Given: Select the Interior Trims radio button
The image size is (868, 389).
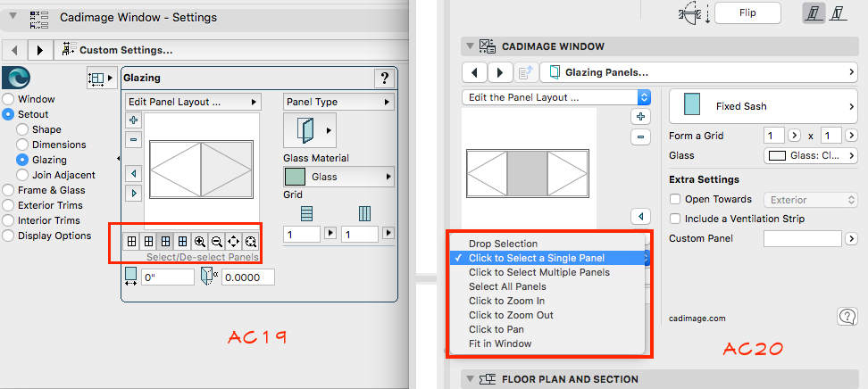Looking at the screenshot, I should pyautogui.click(x=8, y=220).
